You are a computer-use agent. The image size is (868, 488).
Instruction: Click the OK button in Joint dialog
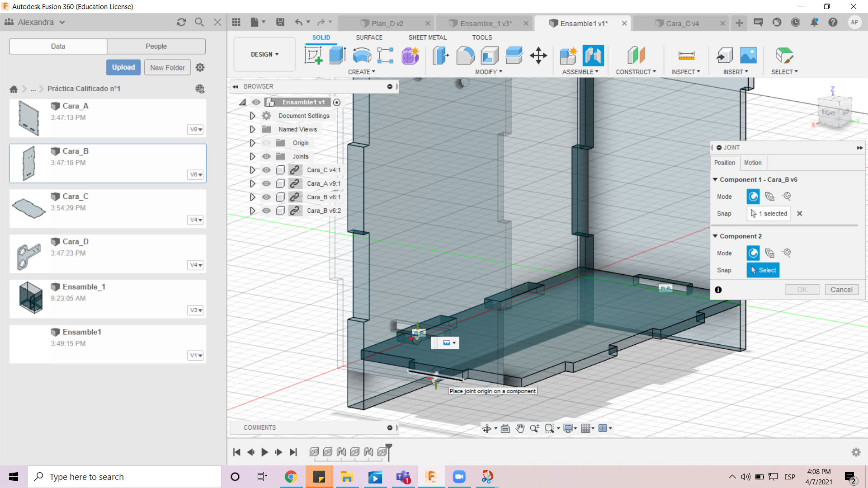(801, 289)
